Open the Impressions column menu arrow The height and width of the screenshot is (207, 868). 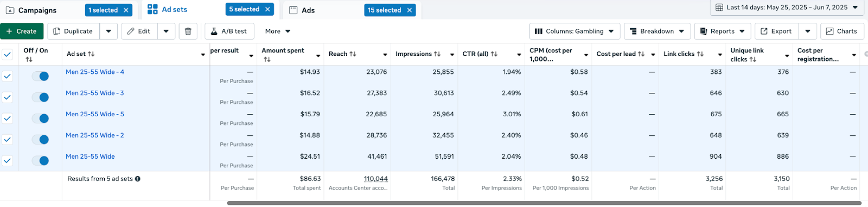(x=452, y=54)
